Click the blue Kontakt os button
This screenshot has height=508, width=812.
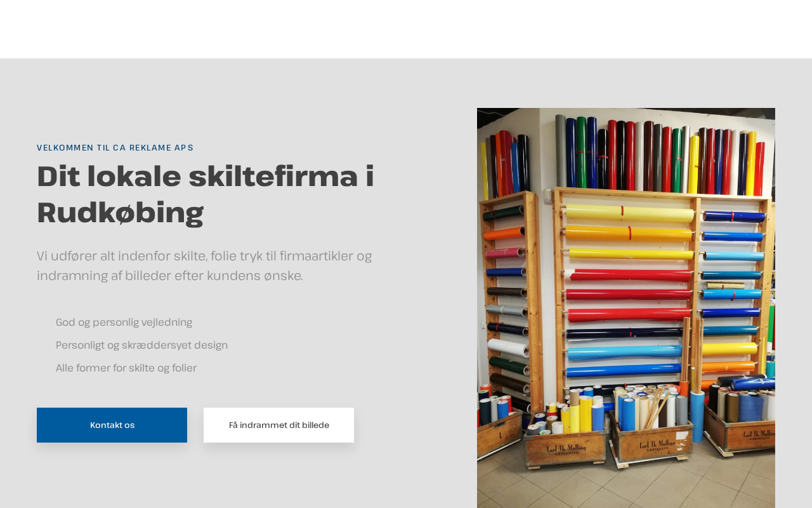tap(112, 425)
